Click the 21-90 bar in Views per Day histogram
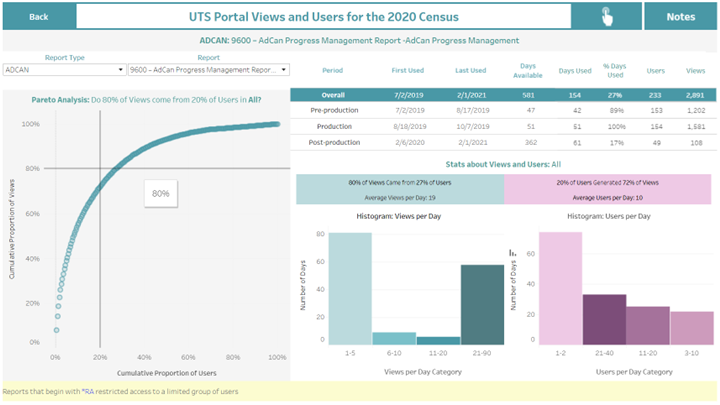This screenshot has width=720, height=405. (482, 304)
